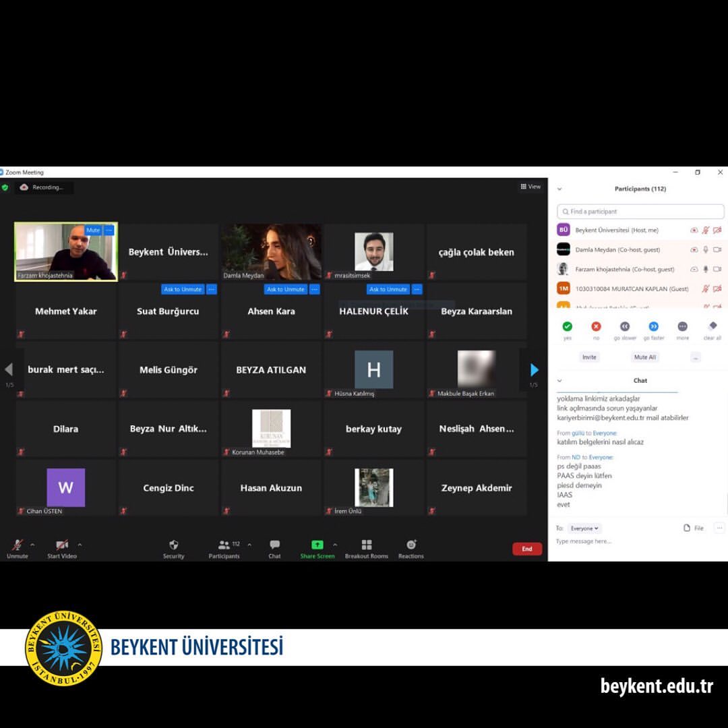Click the Invite button

click(589, 357)
